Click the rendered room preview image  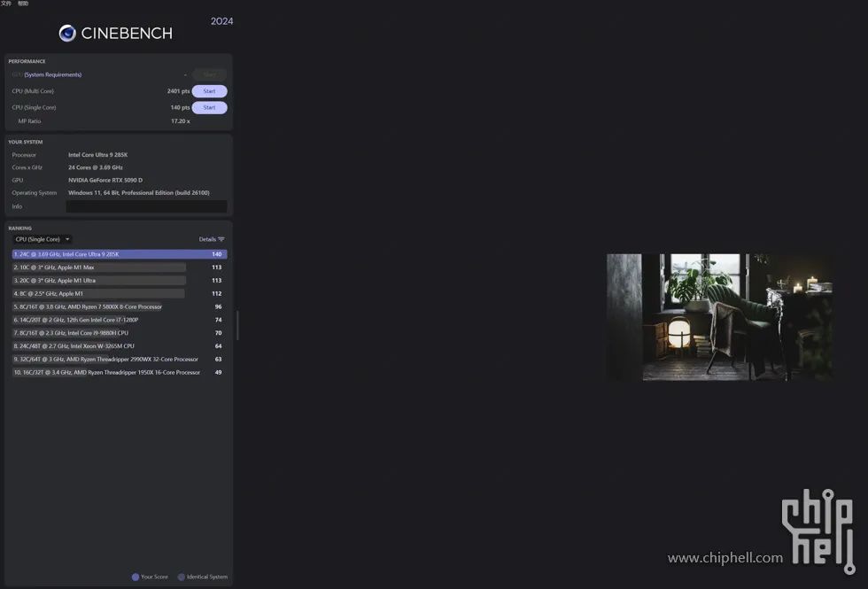pos(719,317)
